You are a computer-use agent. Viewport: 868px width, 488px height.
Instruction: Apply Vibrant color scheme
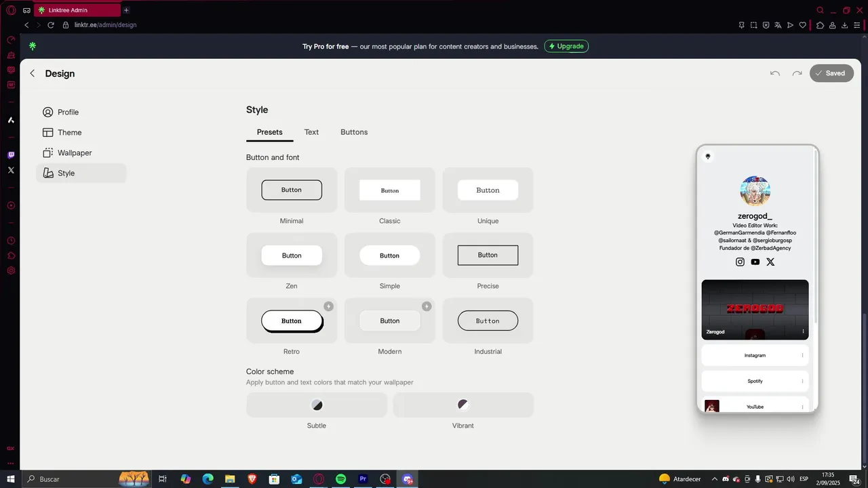click(x=463, y=405)
